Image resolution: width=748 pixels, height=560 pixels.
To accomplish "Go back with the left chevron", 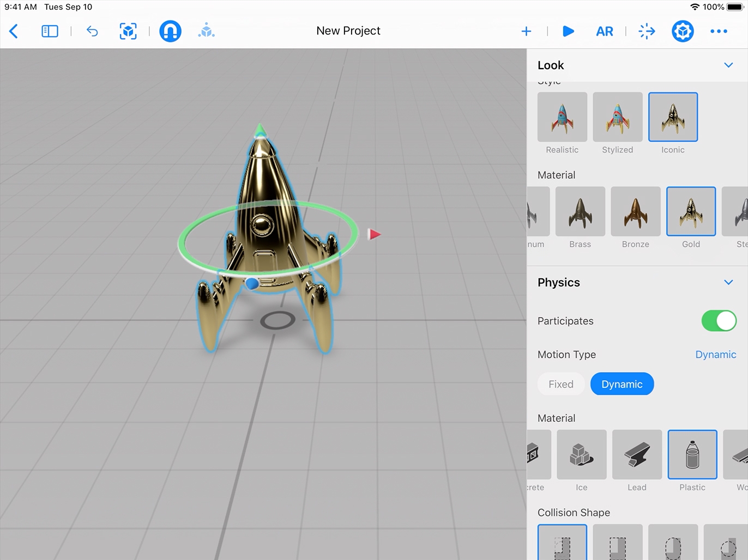I will pyautogui.click(x=14, y=31).
